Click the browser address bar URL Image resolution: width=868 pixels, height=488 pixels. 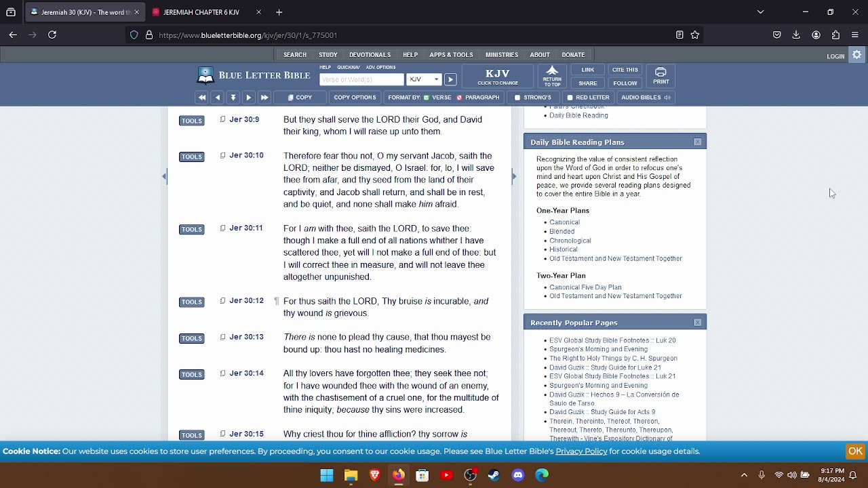click(x=248, y=35)
